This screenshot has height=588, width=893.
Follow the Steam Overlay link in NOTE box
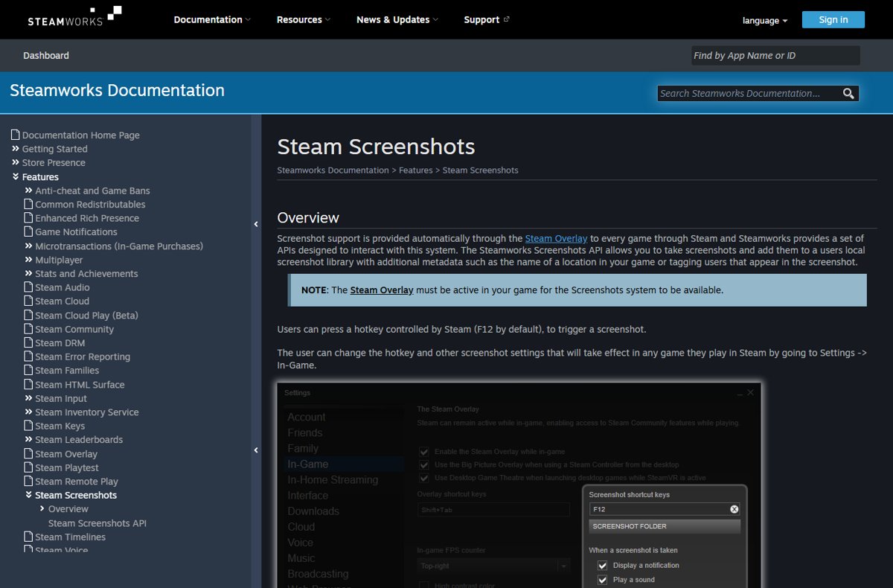[382, 290]
